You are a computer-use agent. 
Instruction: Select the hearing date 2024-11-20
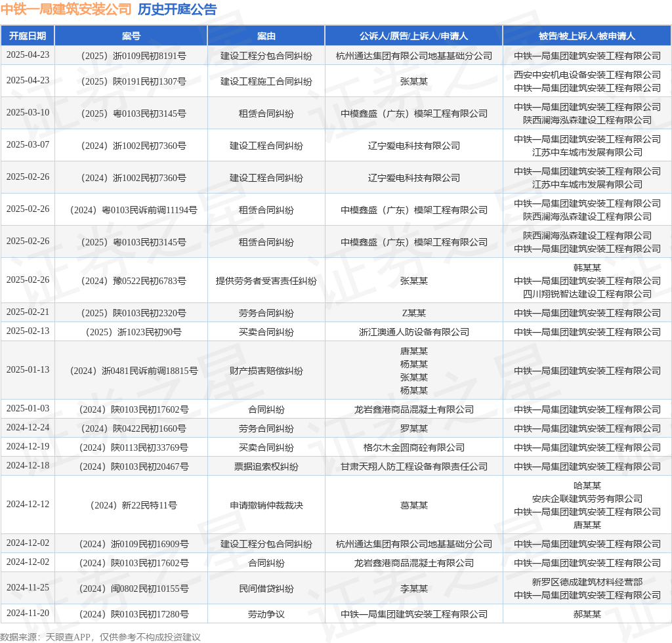coord(28,613)
